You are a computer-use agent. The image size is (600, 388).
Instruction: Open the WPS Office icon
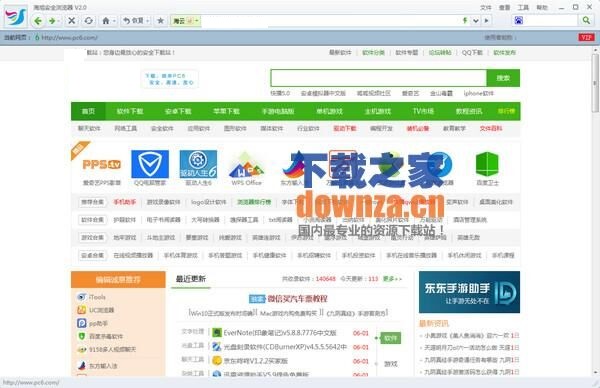[246, 165]
